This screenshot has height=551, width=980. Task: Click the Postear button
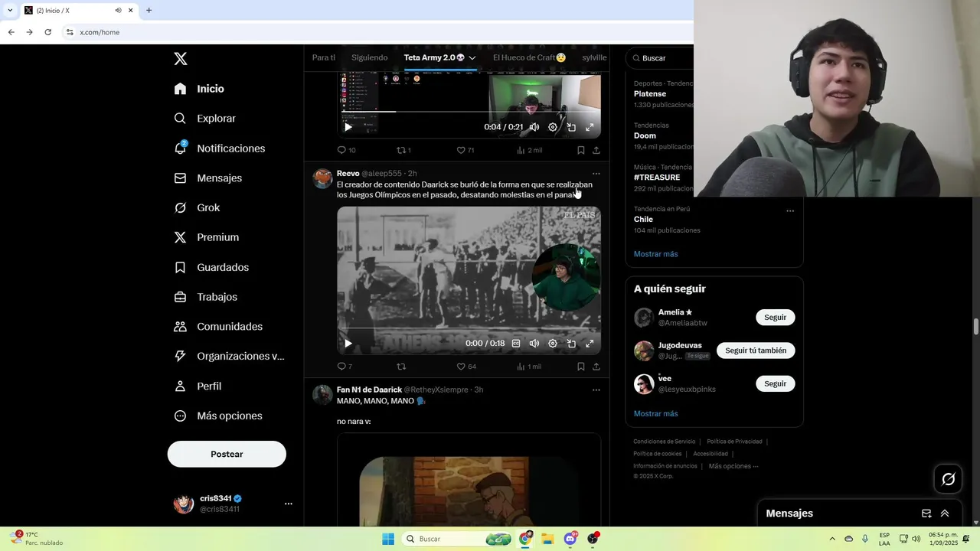pyautogui.click(x=227, y=455)
